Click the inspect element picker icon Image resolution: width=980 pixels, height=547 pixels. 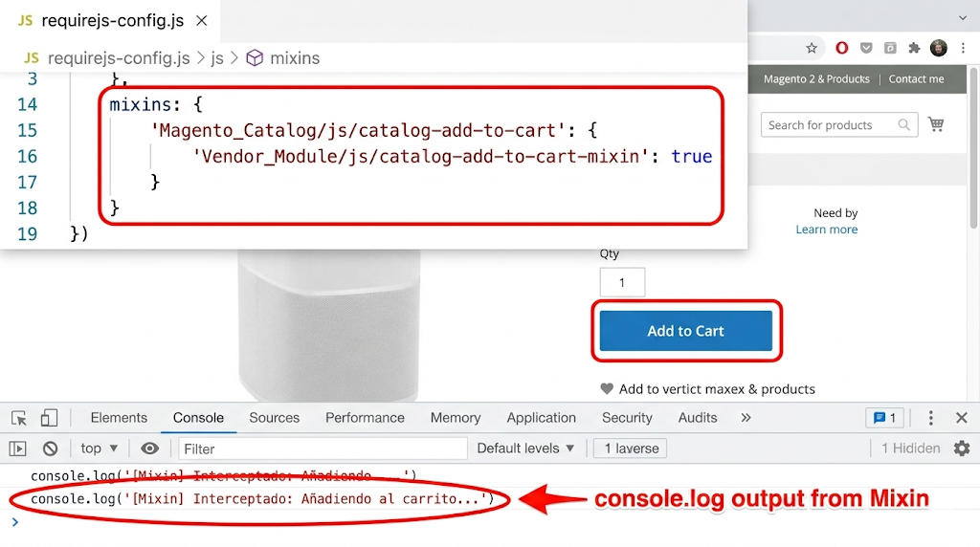coord(19,418)
